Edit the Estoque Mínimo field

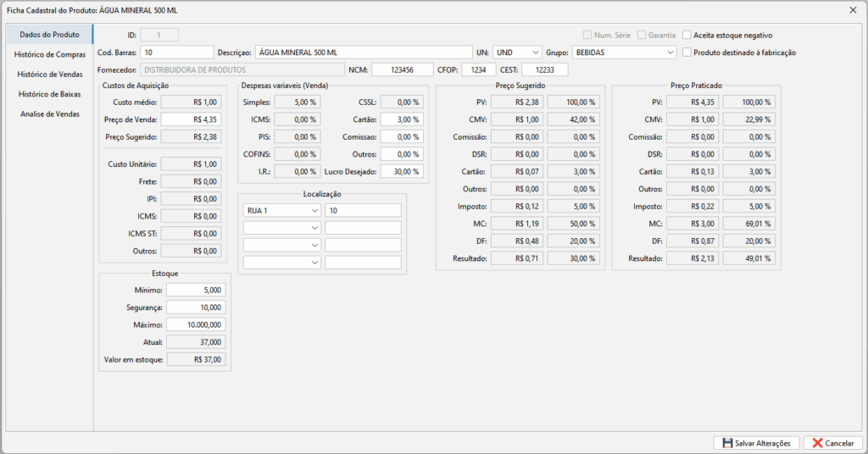pos(195,291)
